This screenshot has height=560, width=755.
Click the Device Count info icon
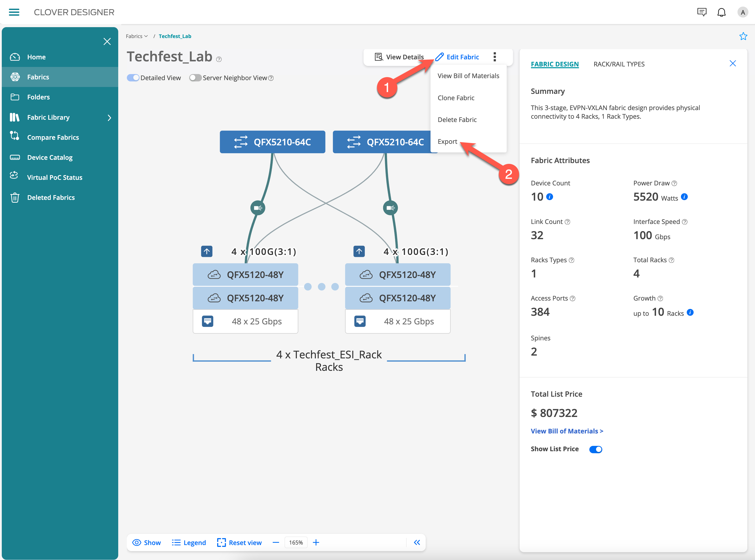(x=550, y=197)
